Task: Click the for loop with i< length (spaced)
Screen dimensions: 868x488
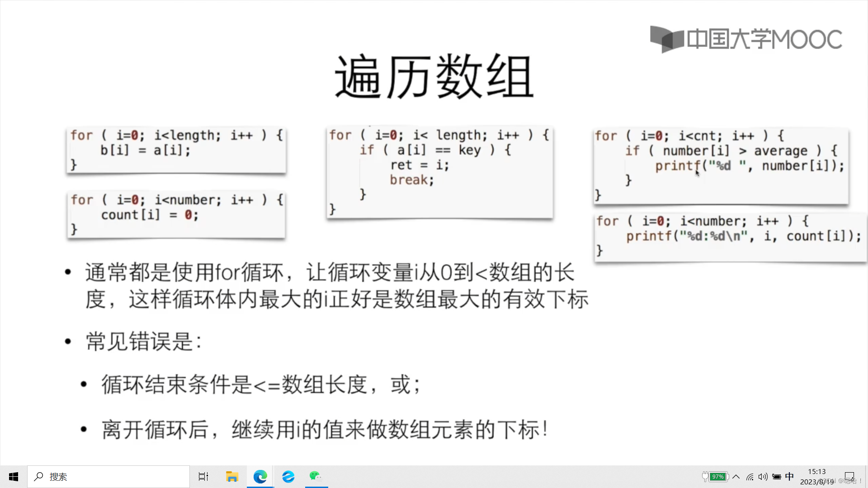Action: (439, 135)
